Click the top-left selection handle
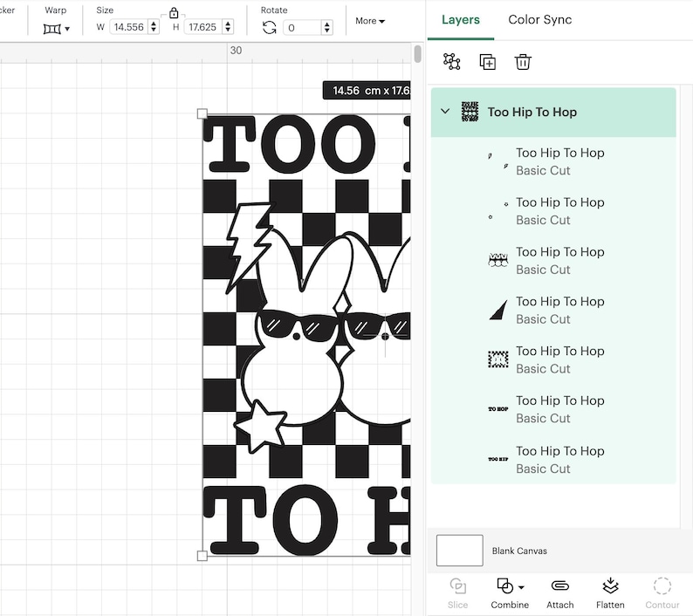693x616 pixels. (202, 113)
